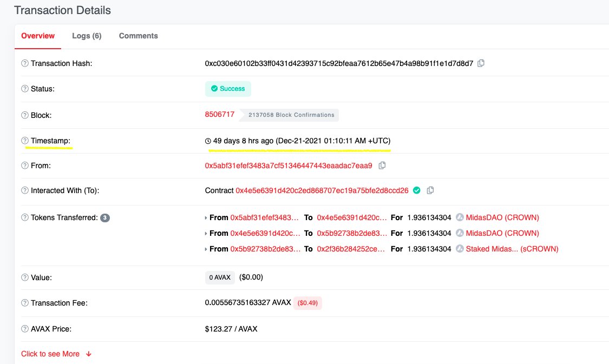
Task: Switch to the Overview tab
Action: point(38,36)
